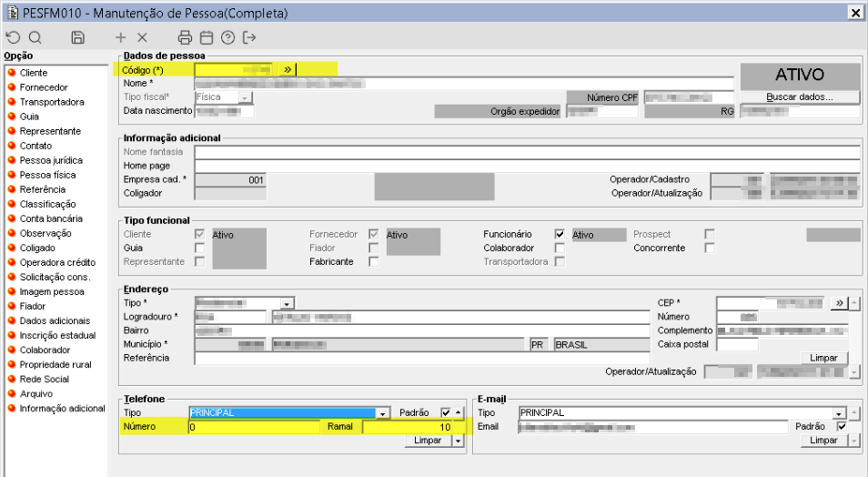Click the Home page input field
This screenshot has height=477, width=868.
pyautogui.click(x=527, y=166)
